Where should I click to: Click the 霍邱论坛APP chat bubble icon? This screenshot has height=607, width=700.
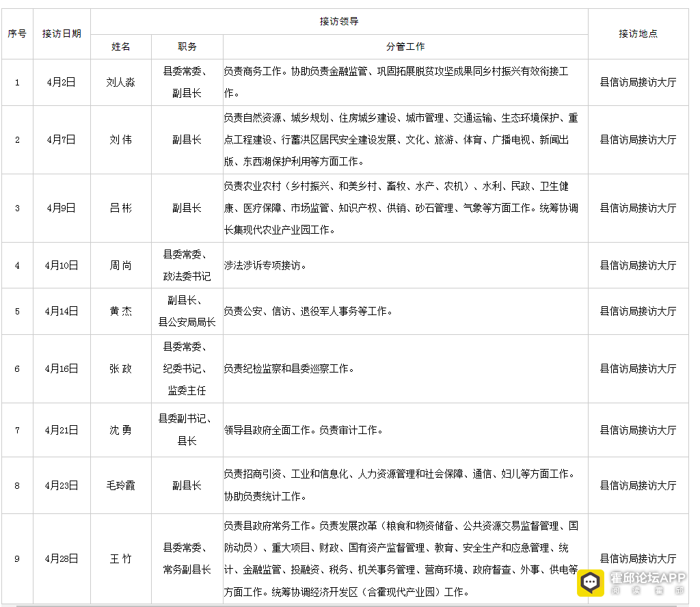pos(590,582)
